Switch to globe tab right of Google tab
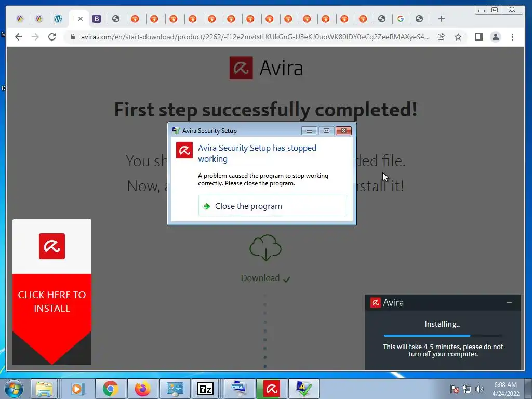The image size is (532, 399). (x=419, y=19)
